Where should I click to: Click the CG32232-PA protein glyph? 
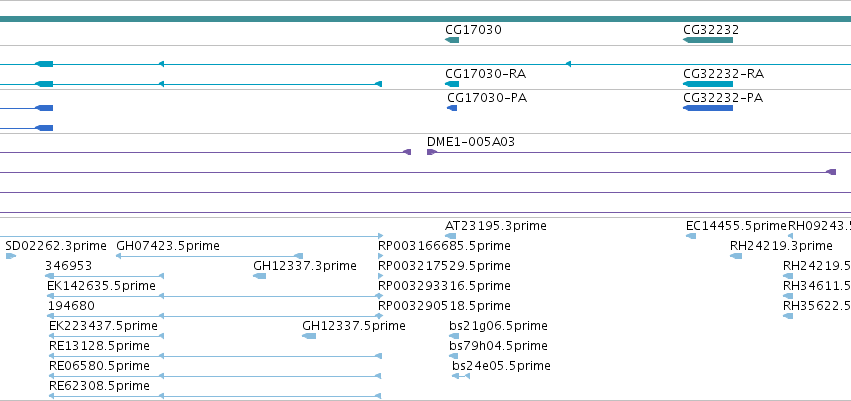708,108
